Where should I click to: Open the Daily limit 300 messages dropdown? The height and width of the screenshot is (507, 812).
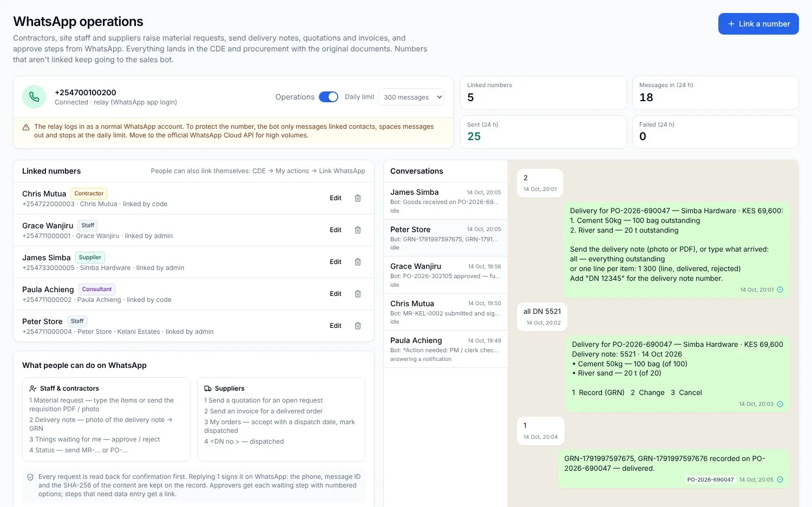(411, 97)
